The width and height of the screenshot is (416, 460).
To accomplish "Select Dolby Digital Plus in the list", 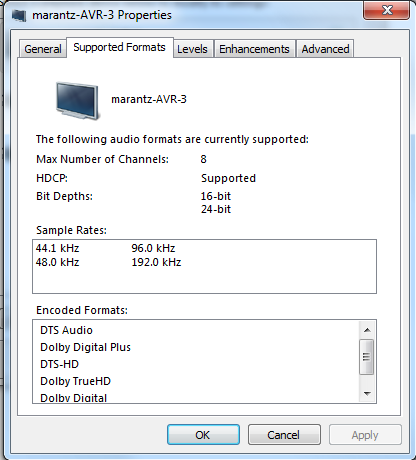I will pyautogui.click(x=85, y=347).
